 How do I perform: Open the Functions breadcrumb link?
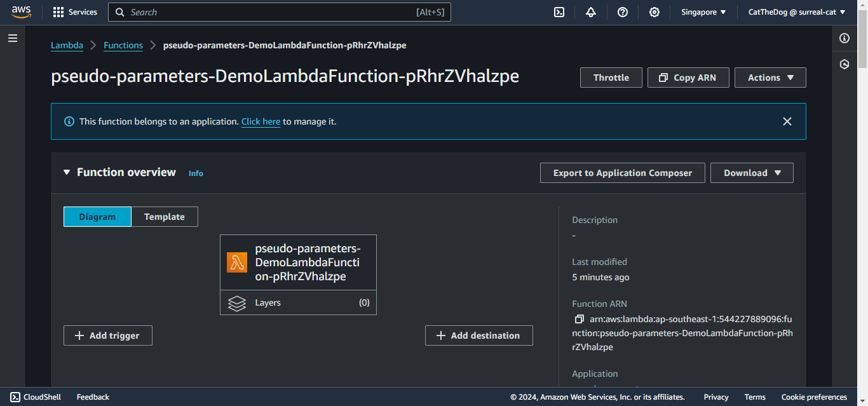coord(123,45)
